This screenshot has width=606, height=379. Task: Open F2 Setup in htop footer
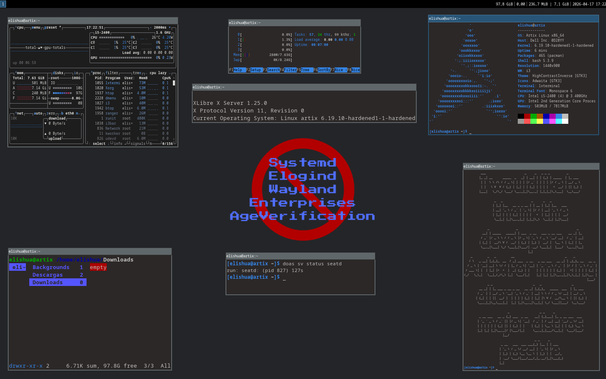pyautogui.click(x=255, y=70)
